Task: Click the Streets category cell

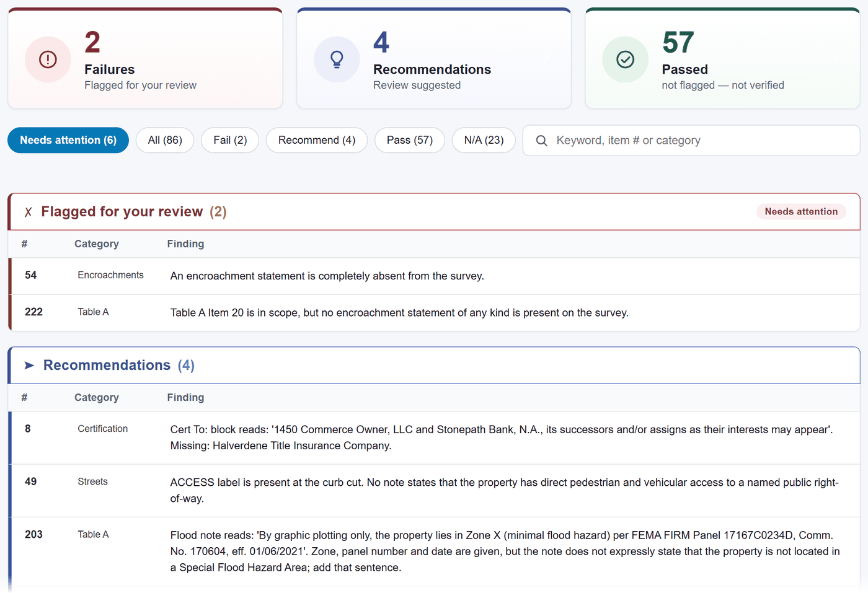Action: pyautogui.click(x=93, y=481)
